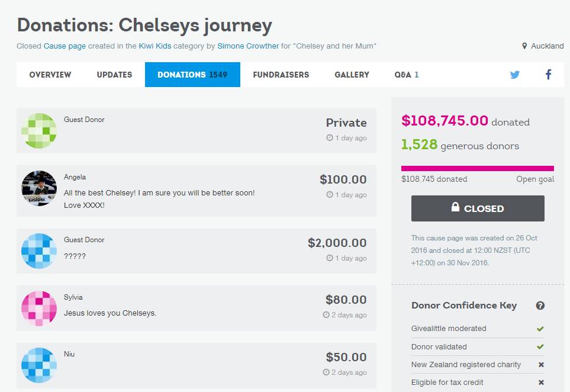Share the page via the Twitter icon

point(514,75)
